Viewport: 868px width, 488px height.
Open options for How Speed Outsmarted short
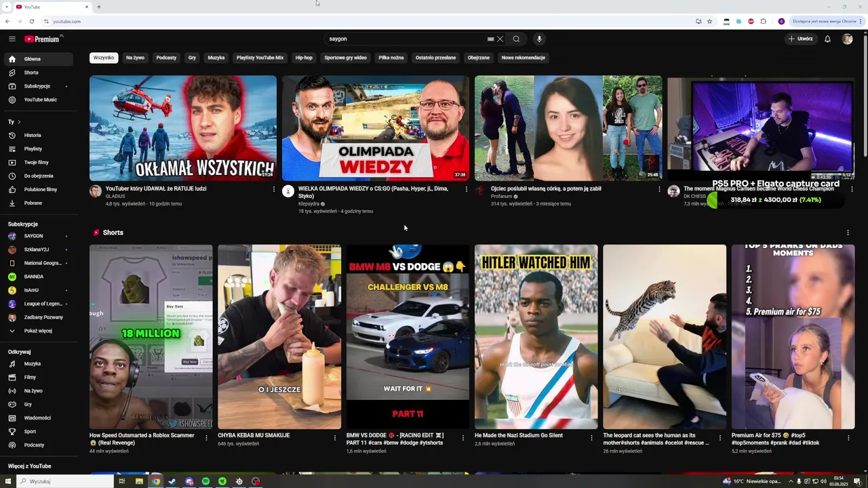click(207, 438)
